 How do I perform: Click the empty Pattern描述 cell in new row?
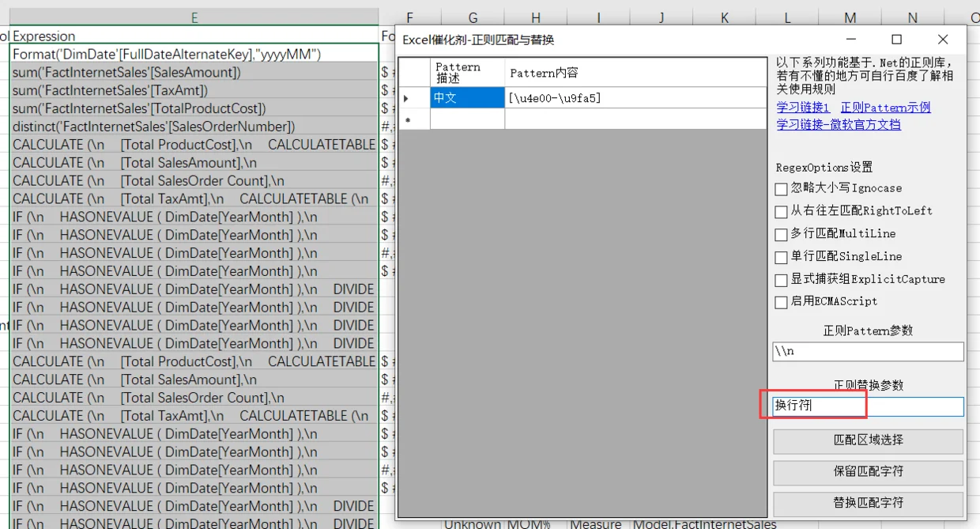pos(467,119)
